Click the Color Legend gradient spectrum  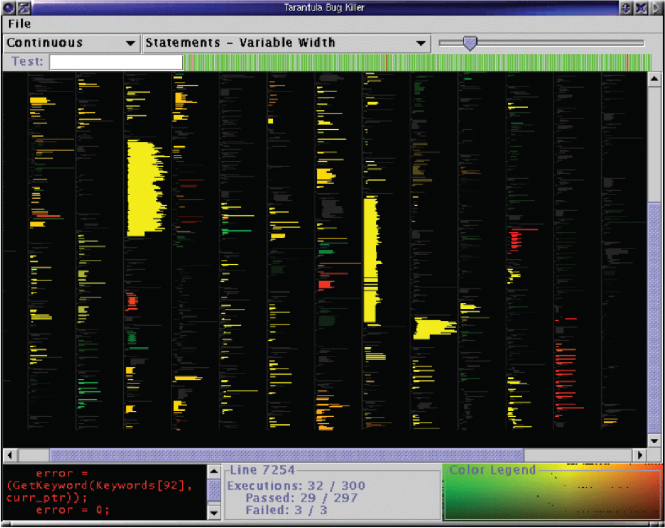click(x=550, y=496)
